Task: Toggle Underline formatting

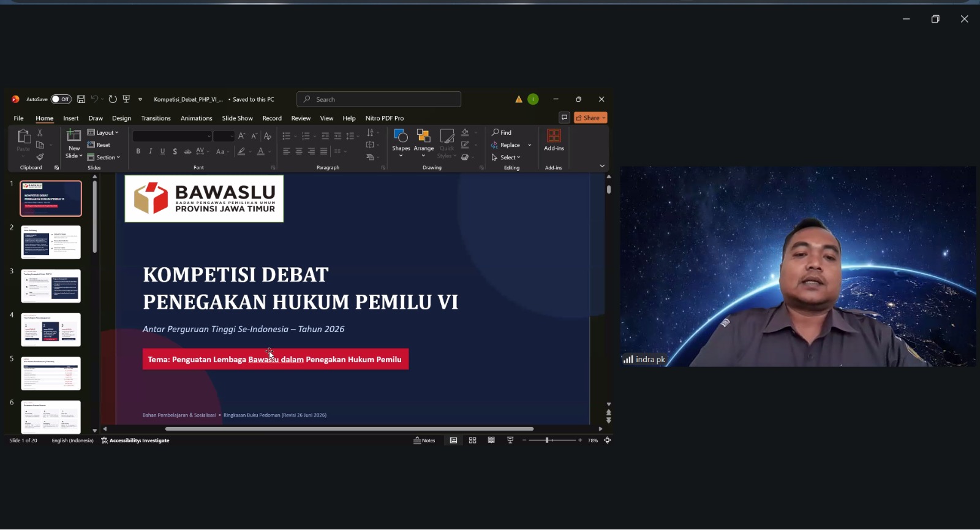Action: 162,151
